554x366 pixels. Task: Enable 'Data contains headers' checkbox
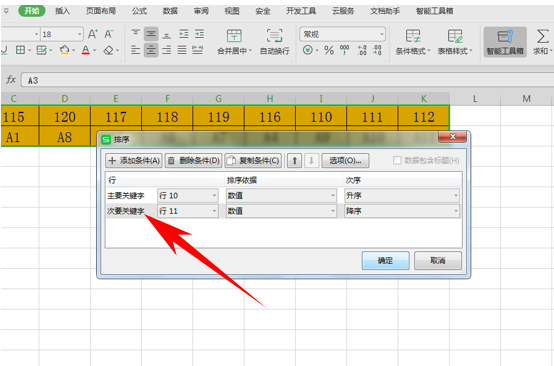tap(397, 160)
